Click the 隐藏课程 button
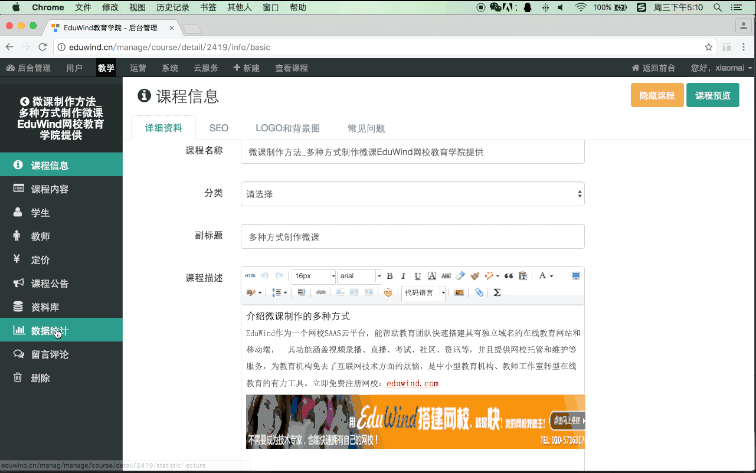Screen dimensions: 756x473 pyautogui.click(x=656, y=96)
